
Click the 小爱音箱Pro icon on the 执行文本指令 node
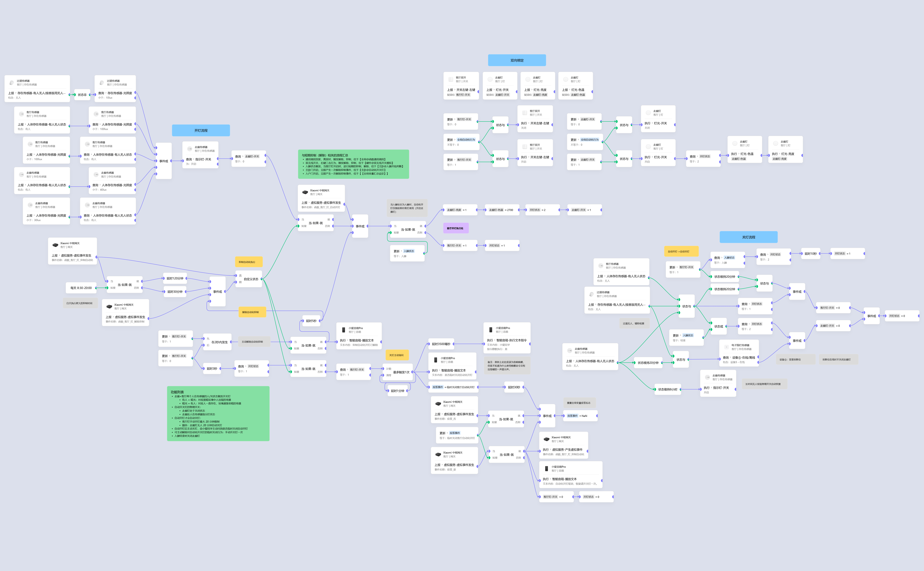pyautogui.click(x=491, y=330)
